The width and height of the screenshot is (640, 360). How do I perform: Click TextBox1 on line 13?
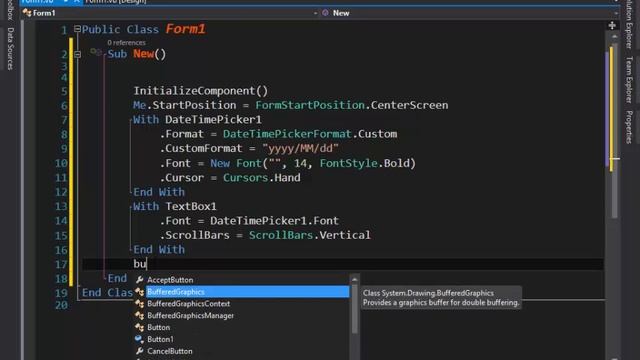(191, 207)
